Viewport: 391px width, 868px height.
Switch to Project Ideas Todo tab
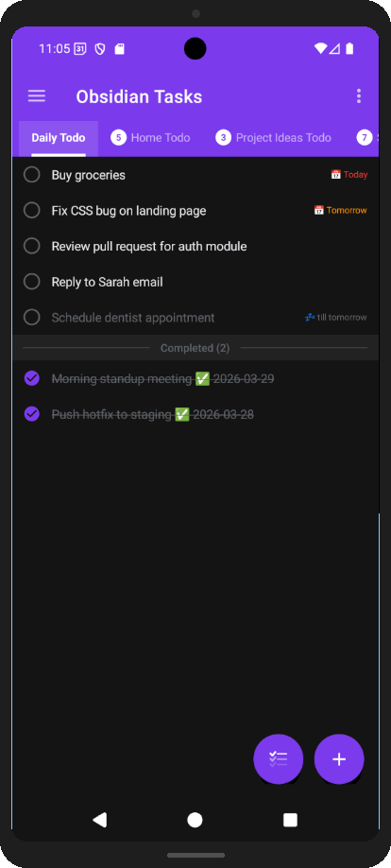click(x=273, y=138)
